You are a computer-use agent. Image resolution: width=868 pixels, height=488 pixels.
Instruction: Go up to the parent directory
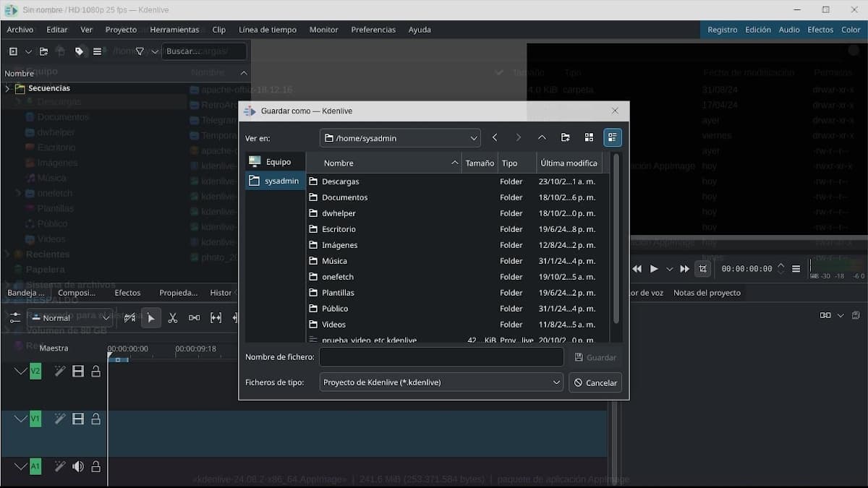click(x=542, y=137)
